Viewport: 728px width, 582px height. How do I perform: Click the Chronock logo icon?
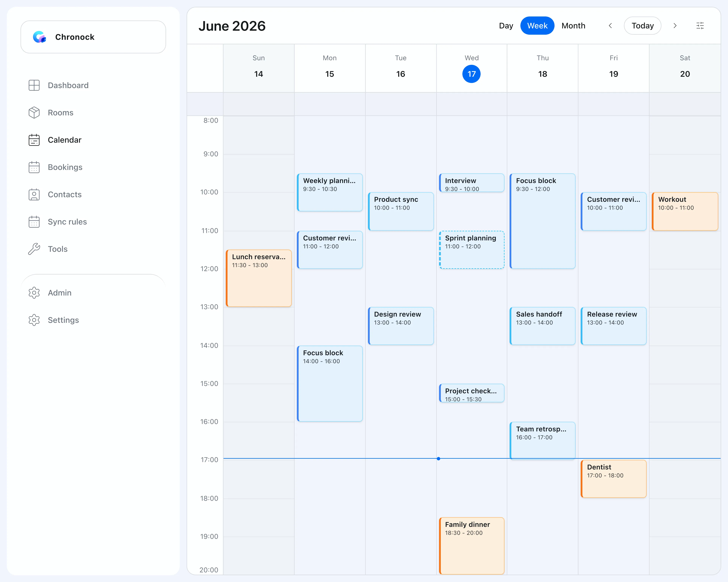coord(39,37)
